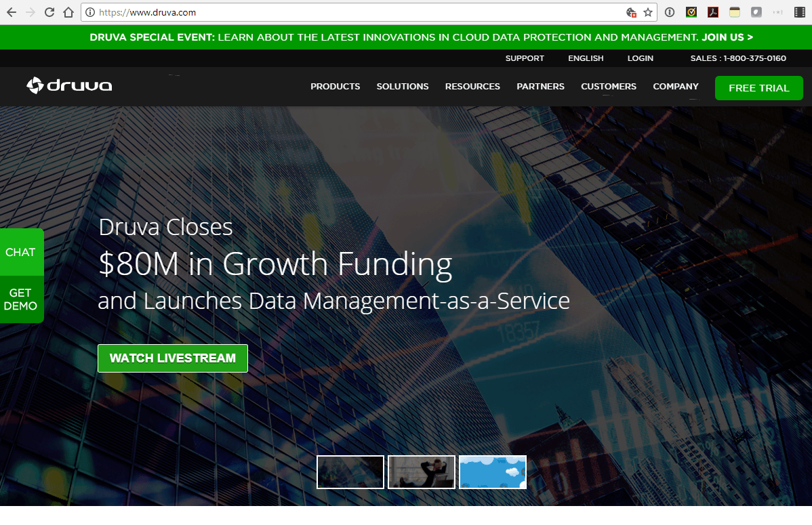This screenshot has width=812, height=525.
Task: Select the CUSTOMERS navigation item
Action: (x=608, y=86)
